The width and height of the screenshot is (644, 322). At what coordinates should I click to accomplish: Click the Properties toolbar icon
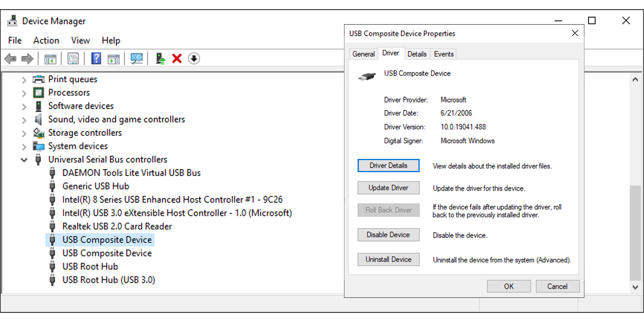pos(72,58)
